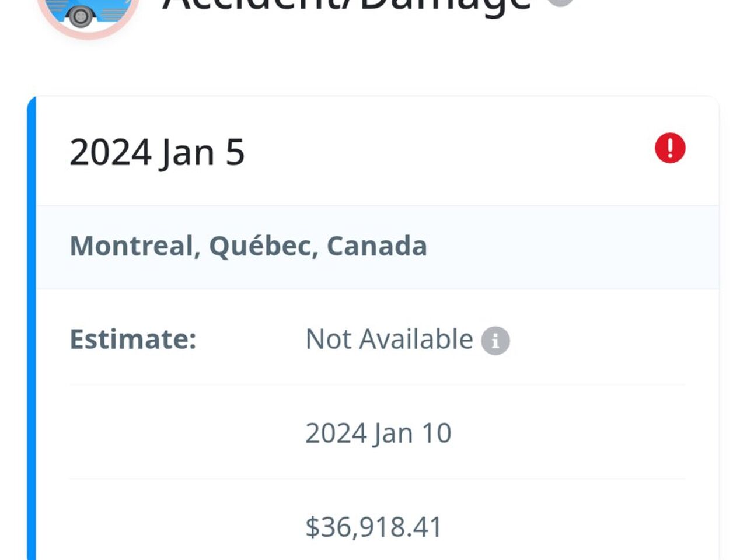This screenshot has height=560, width=747.
Task: Click the red exclamation alert icon
Action: coord(669,148)
